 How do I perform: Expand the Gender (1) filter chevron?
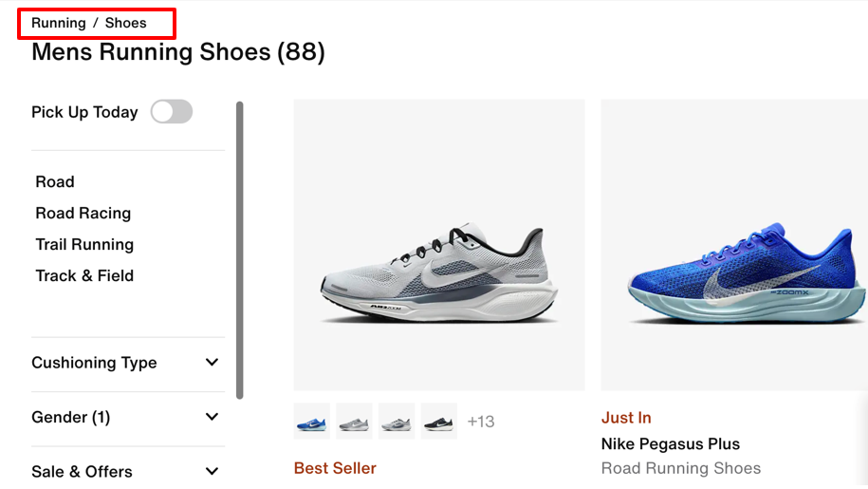coord(212,417)
